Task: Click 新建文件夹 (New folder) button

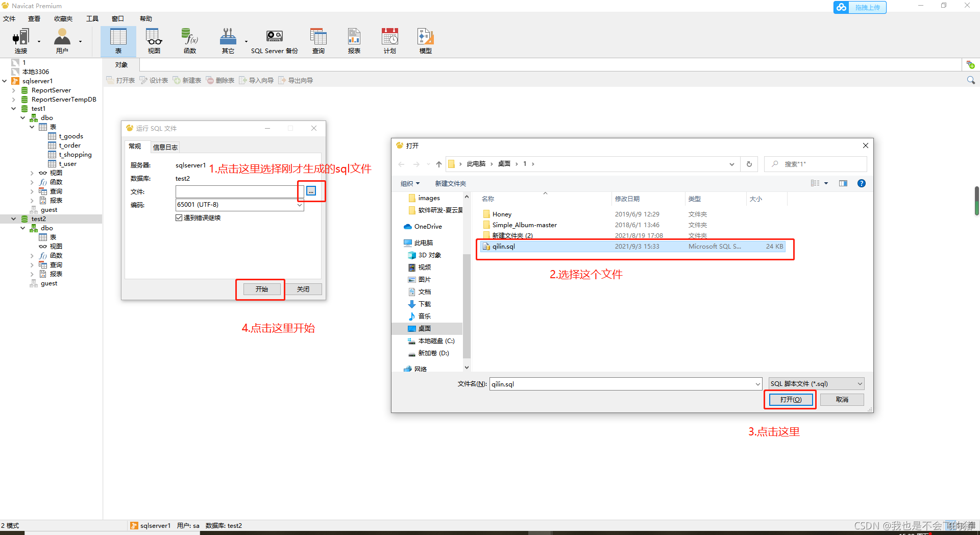Action: click(450, 183)
